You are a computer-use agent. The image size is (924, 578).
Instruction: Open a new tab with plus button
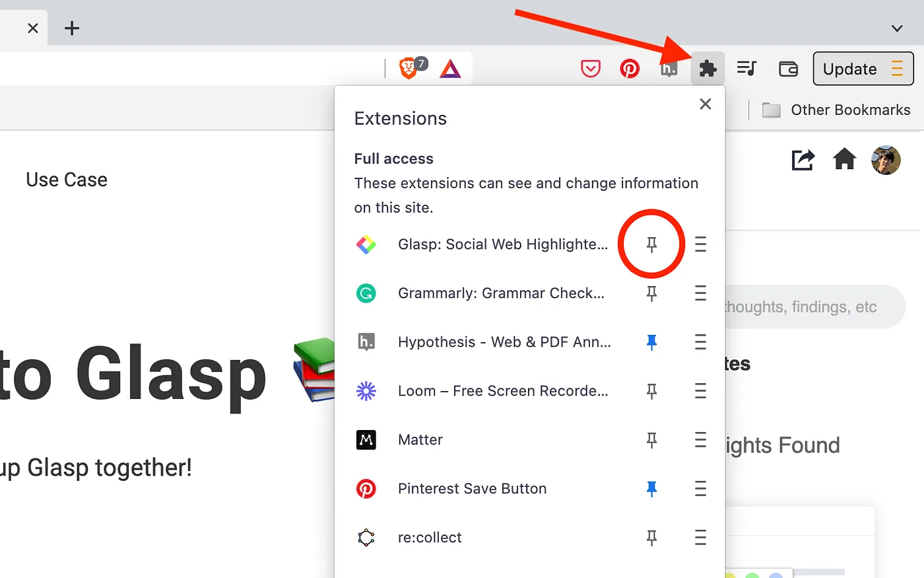tap(72, 28)
